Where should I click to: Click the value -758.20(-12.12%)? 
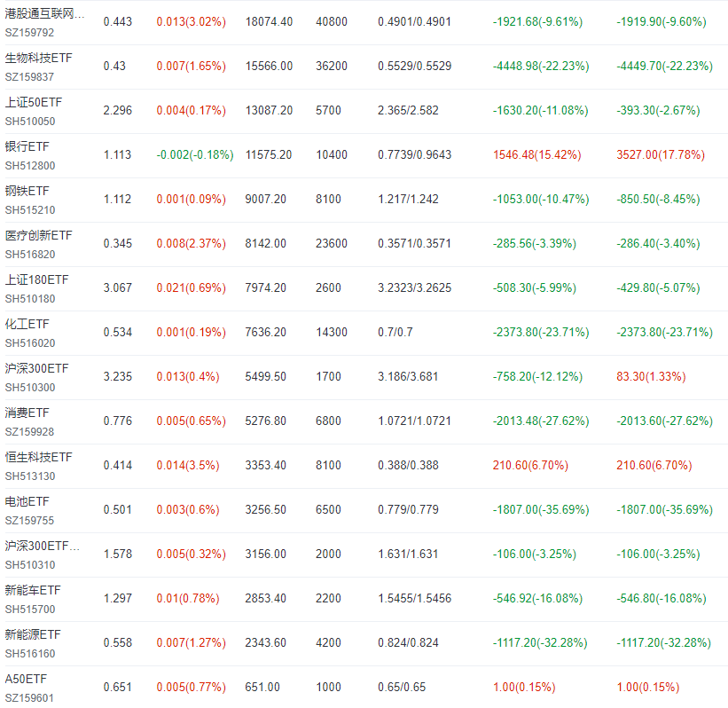coord(537,377)
